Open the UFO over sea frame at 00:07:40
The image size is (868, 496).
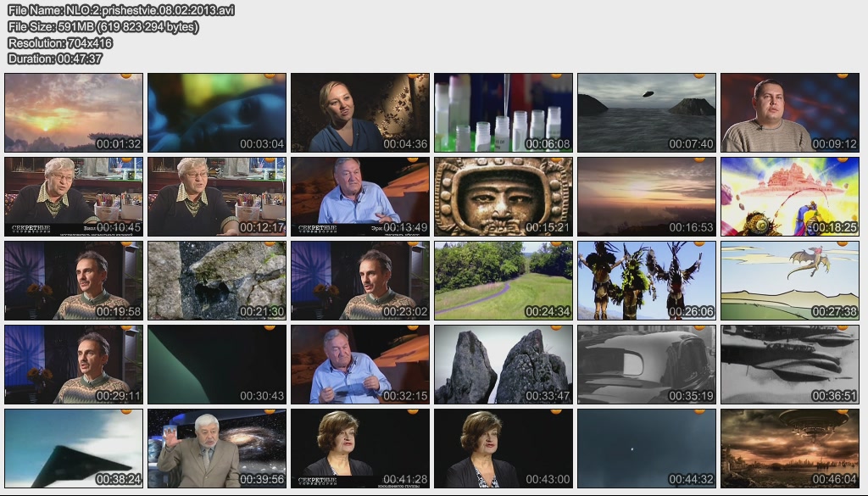[646, 113]
